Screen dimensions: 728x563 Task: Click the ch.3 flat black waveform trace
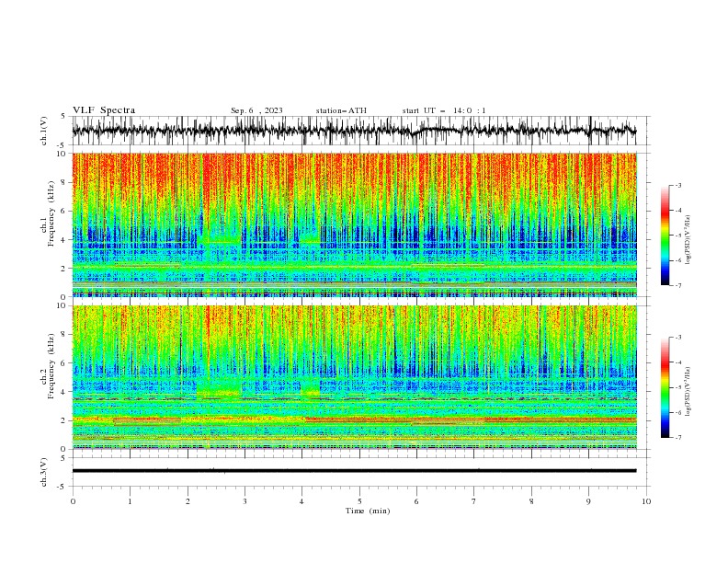354,471
